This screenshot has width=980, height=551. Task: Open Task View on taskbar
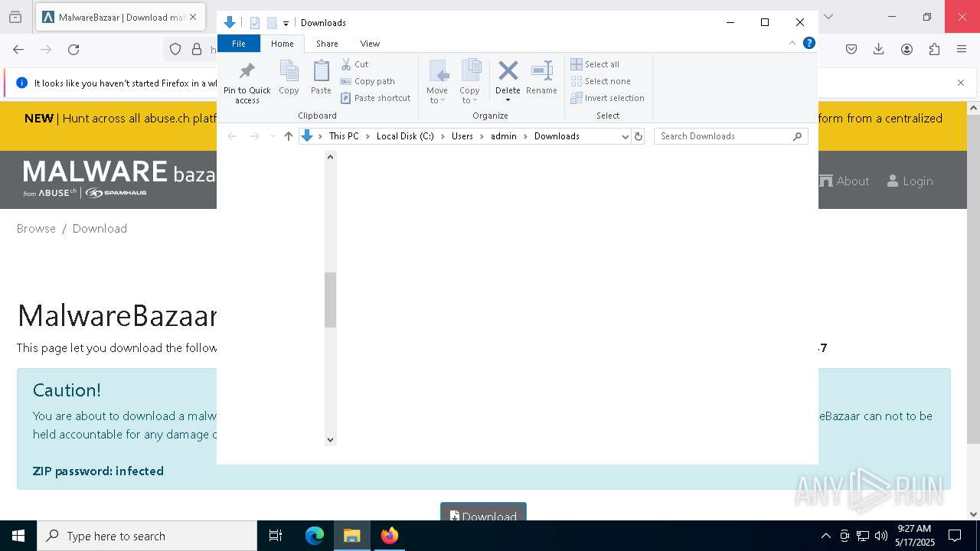(x=276, y=536)
